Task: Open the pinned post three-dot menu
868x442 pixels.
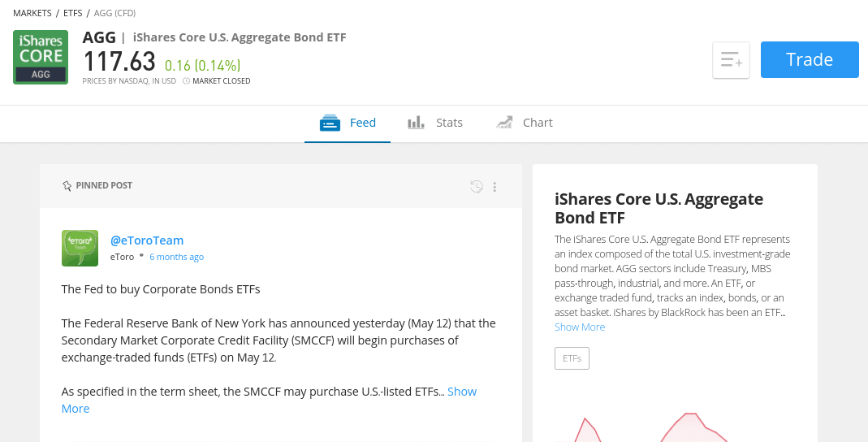Action: [494, 187]
